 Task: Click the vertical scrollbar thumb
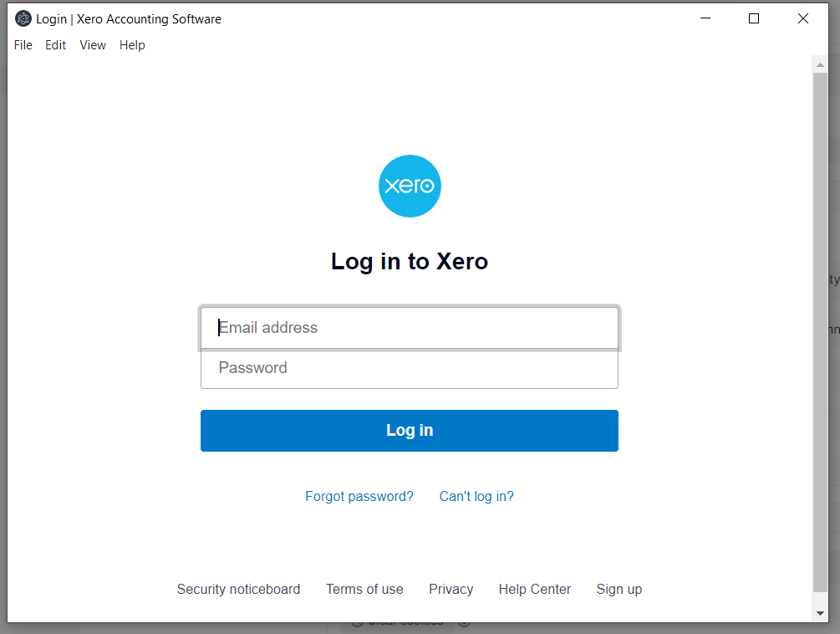820,332
